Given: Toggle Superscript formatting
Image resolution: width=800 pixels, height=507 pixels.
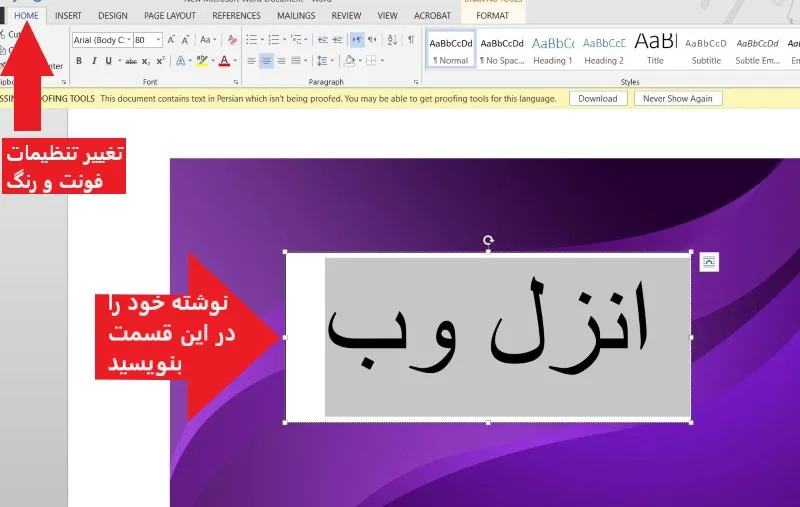Looking at the screenshot, I should coord(161,61).
